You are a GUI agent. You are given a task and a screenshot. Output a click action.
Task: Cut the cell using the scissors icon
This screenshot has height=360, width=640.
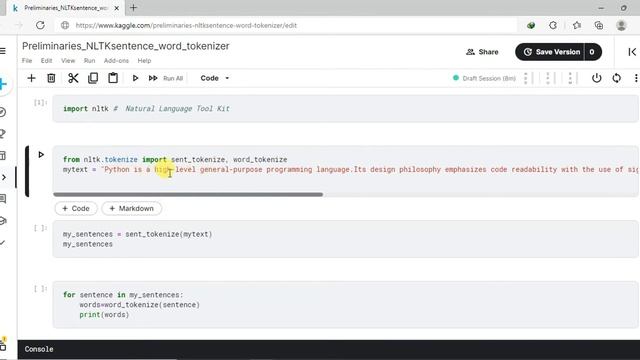pyautogui.click(x=73, y=78)
